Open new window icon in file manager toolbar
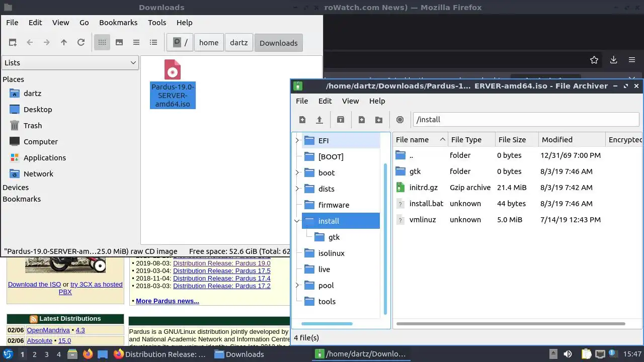The image size is (644, 362). (x=13, y=43)
